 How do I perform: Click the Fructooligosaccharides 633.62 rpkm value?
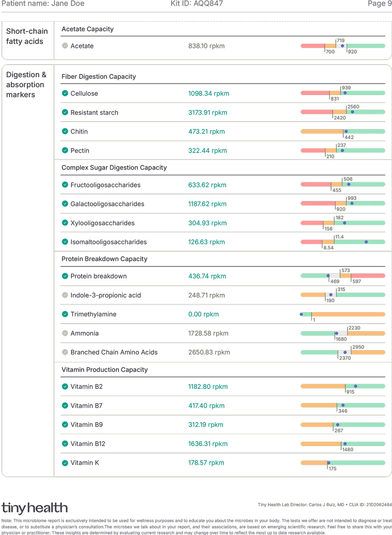[207, 185]
